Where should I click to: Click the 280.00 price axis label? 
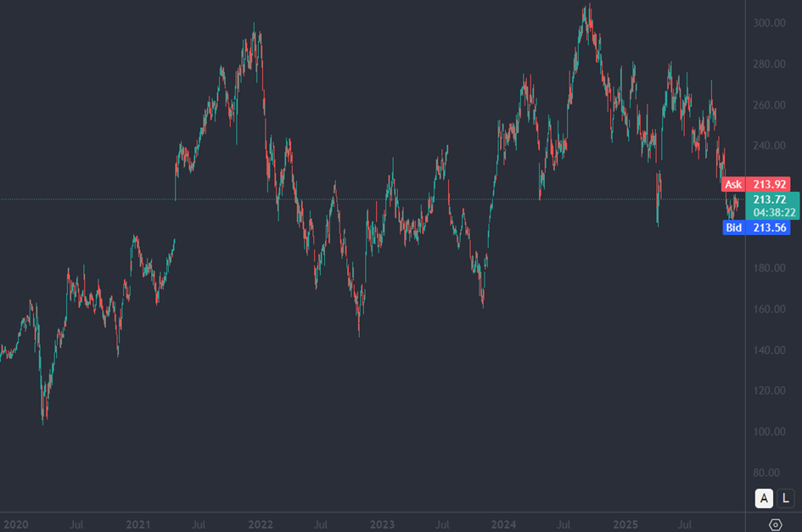coord(769,64)
